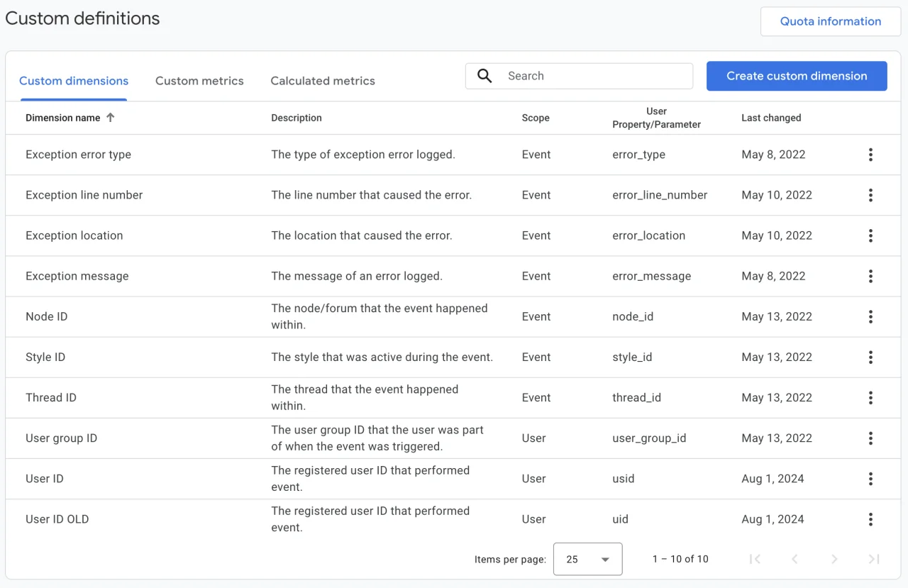Open the more options menu for User group ID
The width and height of the screenshot is (908, 588).
point(870,438)
